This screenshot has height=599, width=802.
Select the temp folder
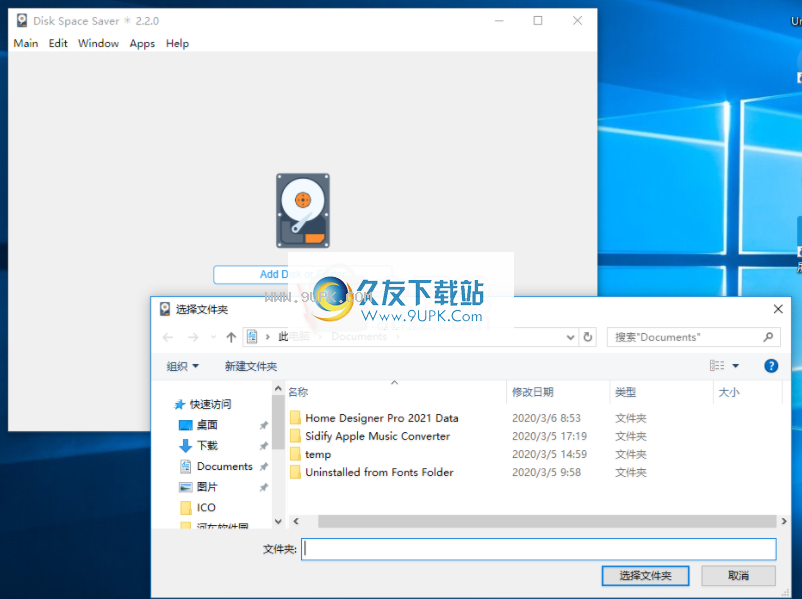pyautogui.click(x=318, y=454)
